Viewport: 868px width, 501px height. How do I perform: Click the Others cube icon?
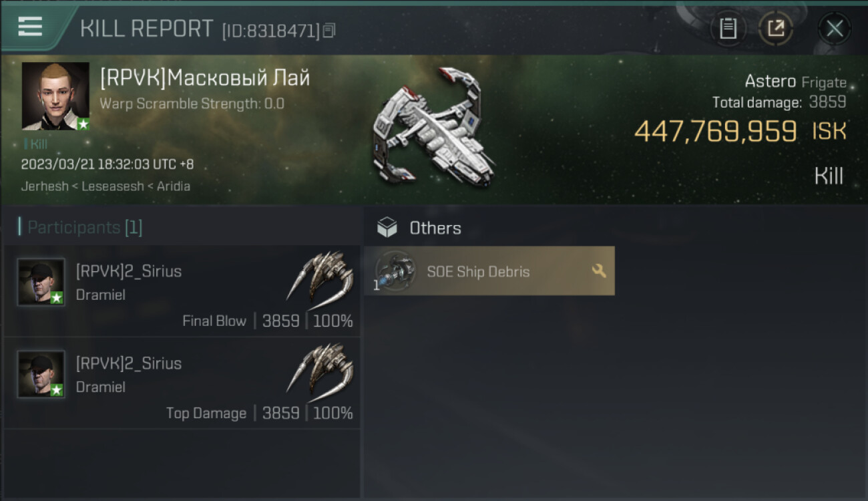(387, 228)
